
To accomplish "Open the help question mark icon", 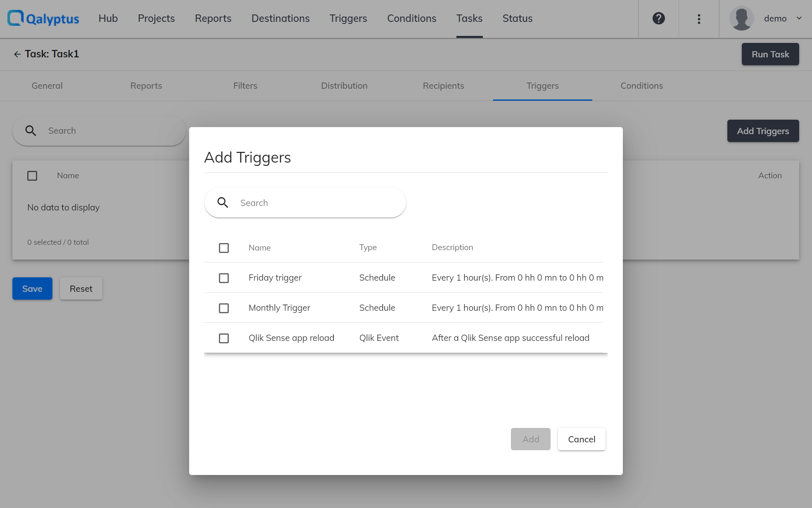I will 658,19.
